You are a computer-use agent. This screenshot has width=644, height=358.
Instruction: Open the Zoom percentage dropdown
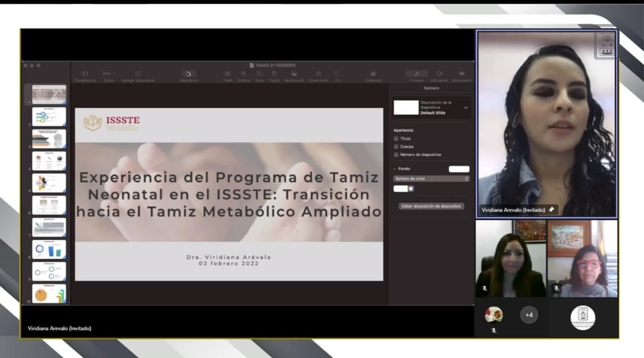[109, 74]
